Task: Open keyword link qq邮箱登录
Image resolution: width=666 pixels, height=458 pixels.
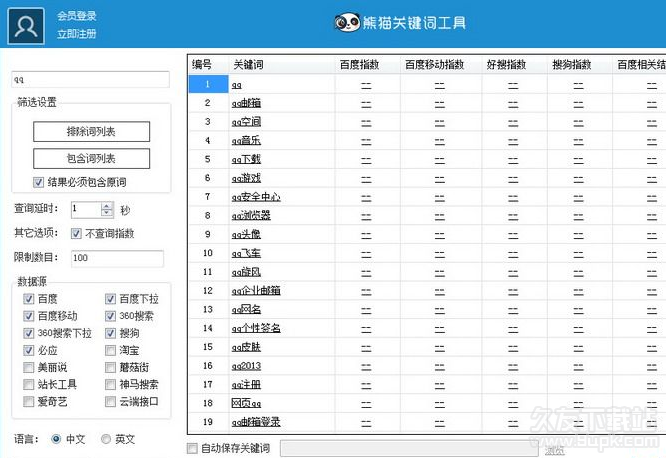Action: coord(256,422)
